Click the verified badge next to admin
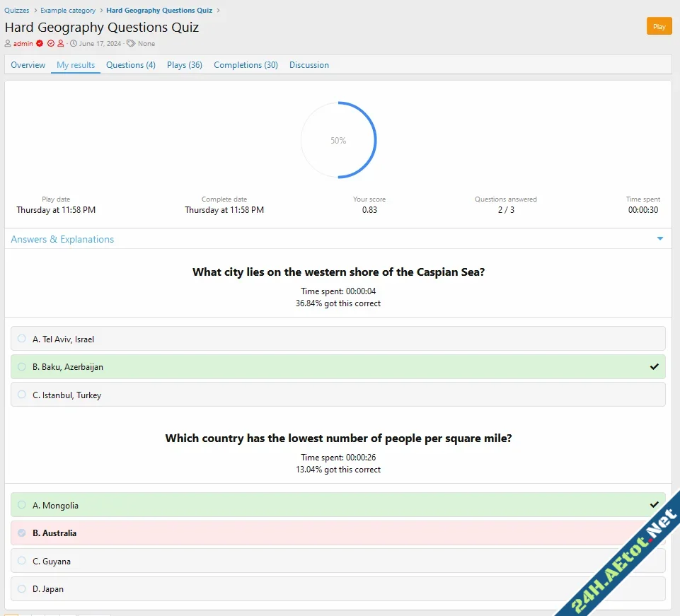This screenshot has width=680, height=616. pyautogui.click(x=40, y=44)
